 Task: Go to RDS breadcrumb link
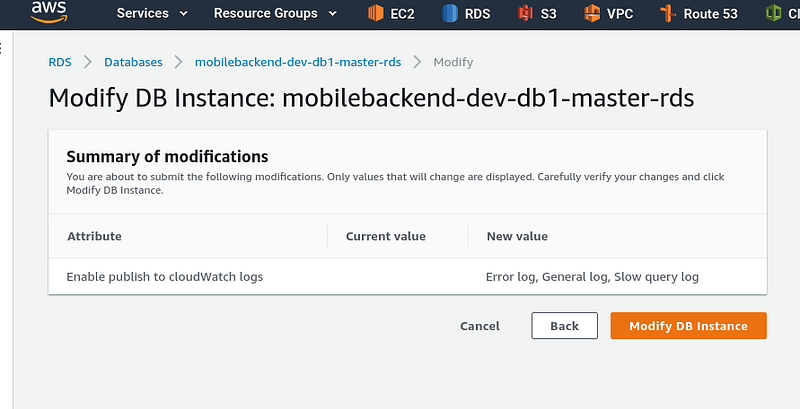(60, 62)
